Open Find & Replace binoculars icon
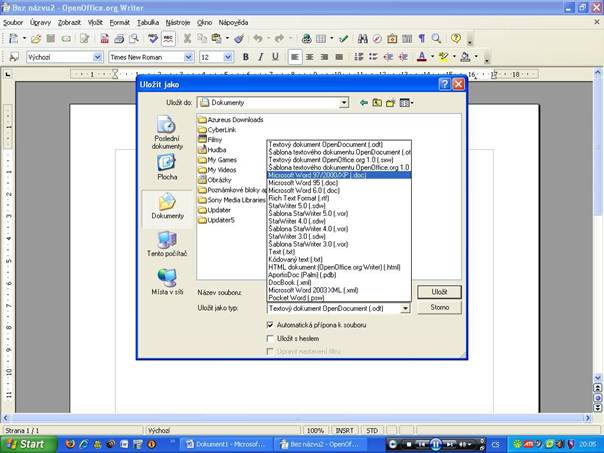 pyautogui.click(x=362, y=38)
